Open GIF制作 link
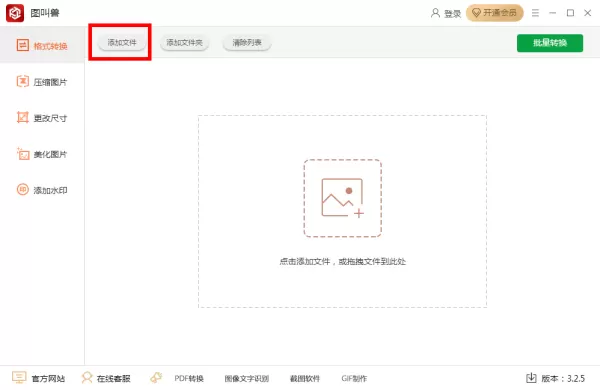The height and width of the screenshot is (390, 600). click(x=354, y=379)
